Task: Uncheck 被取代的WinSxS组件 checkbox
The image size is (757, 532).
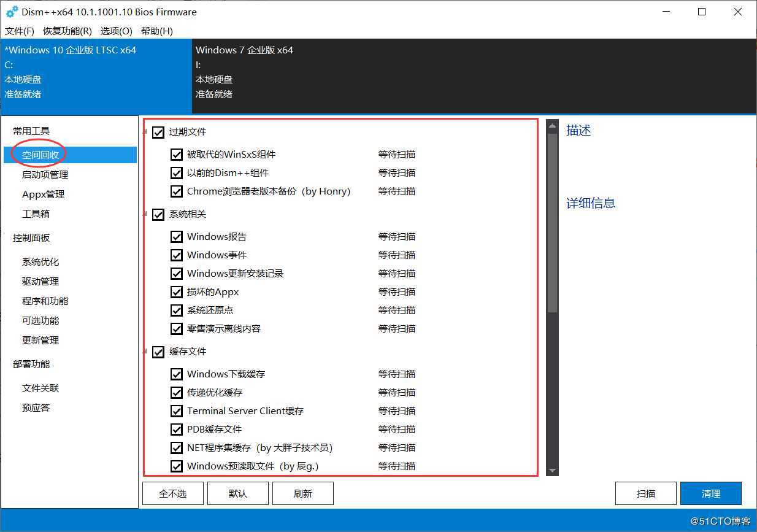Action: point(177,155)
